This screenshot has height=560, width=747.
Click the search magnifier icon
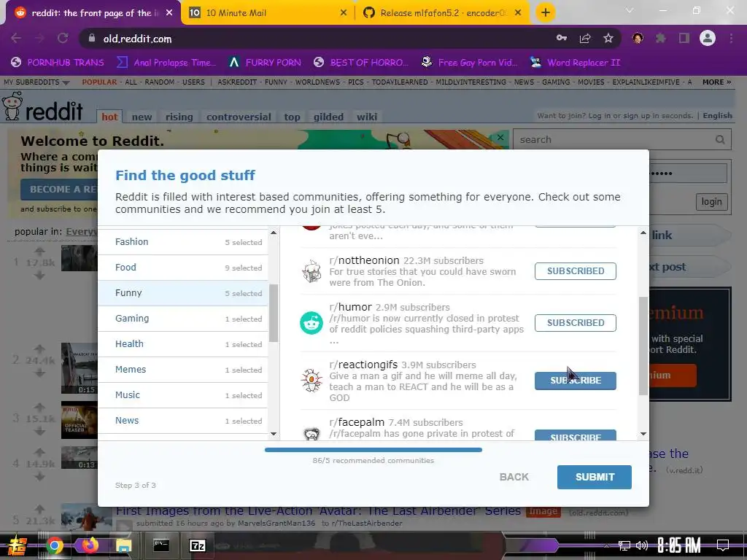coord(720,139)
